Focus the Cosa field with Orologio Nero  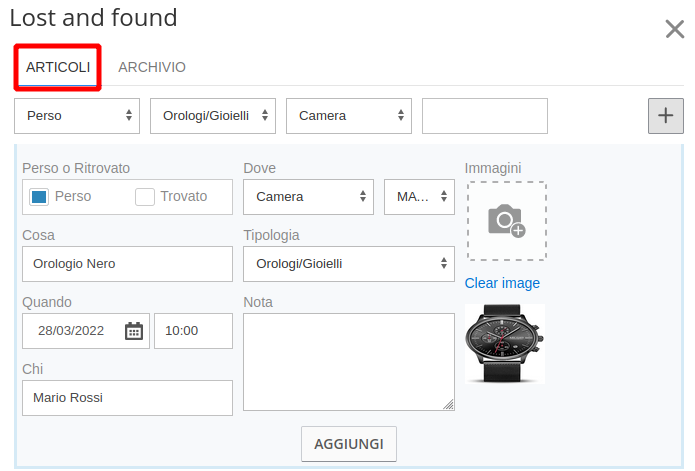tap(127, 264)
